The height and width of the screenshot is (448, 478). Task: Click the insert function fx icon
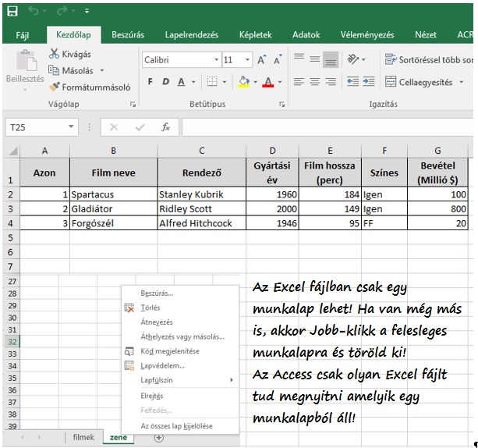(165, 127)
